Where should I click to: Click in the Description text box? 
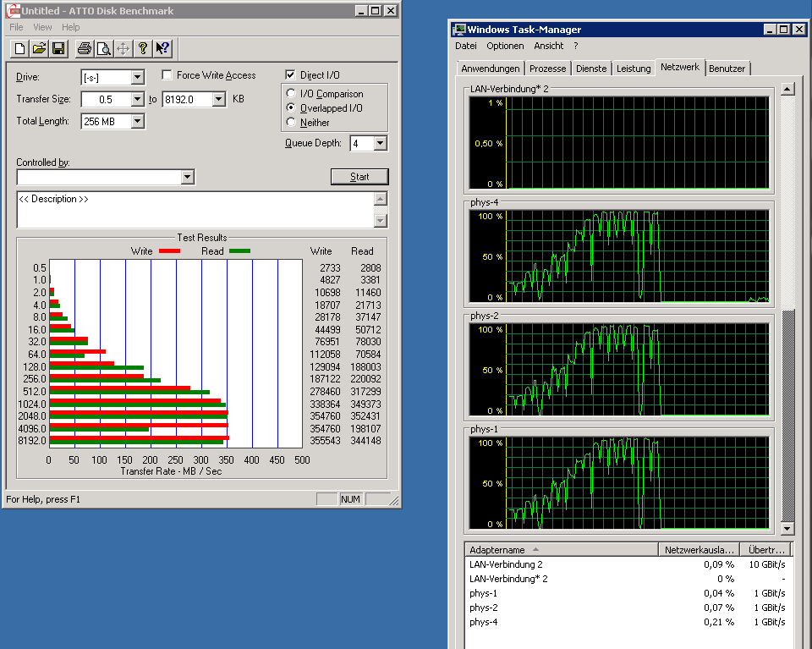click(x=195, y=210)
